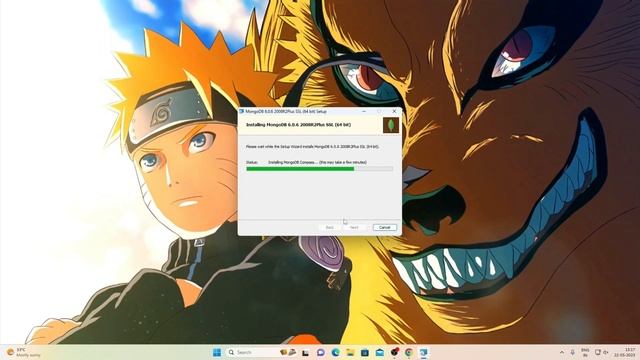Click the installer icon on the taskbar

[x=424, y=352]
